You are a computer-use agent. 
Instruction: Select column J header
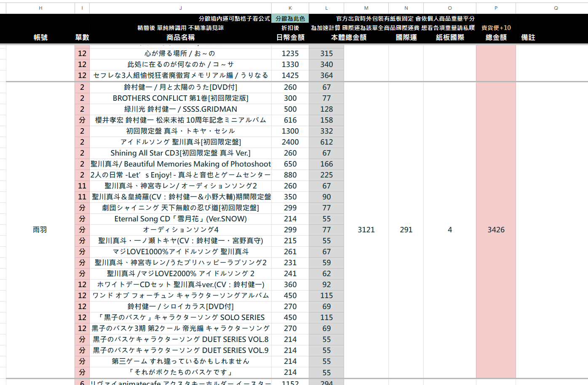[181, 8]
